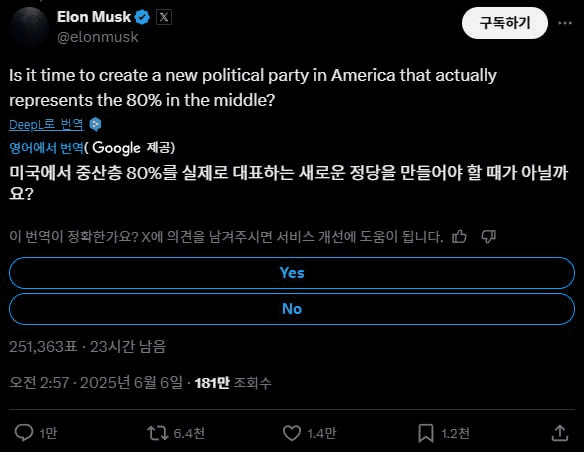This screenshot has height=452, width=584.
Task: Open Elon Musk's profile avatar
Action: (29, 26)
